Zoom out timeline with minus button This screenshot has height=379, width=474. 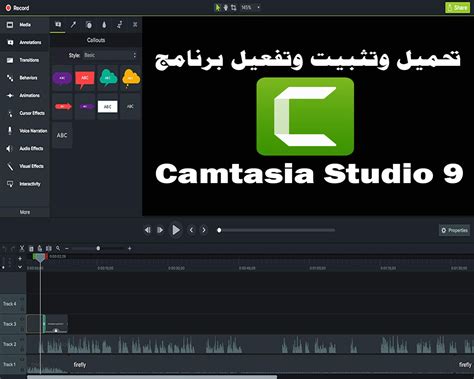[67, 248]
